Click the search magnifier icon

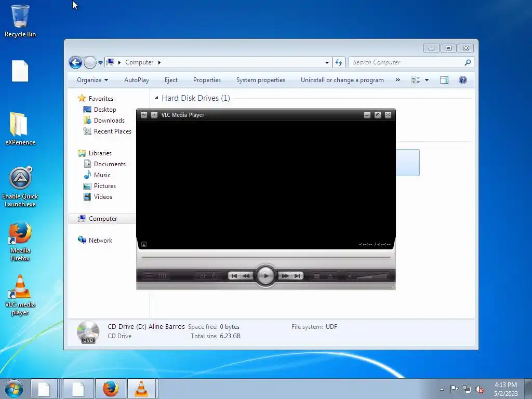468,62
